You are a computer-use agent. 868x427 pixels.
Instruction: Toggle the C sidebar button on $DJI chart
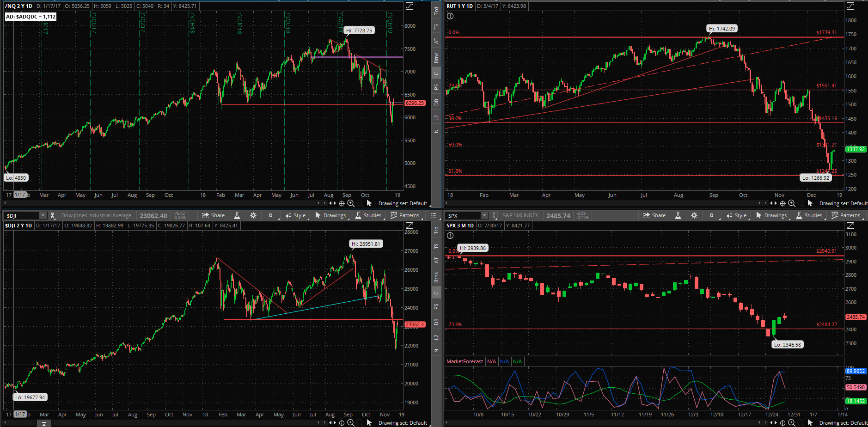436,293
